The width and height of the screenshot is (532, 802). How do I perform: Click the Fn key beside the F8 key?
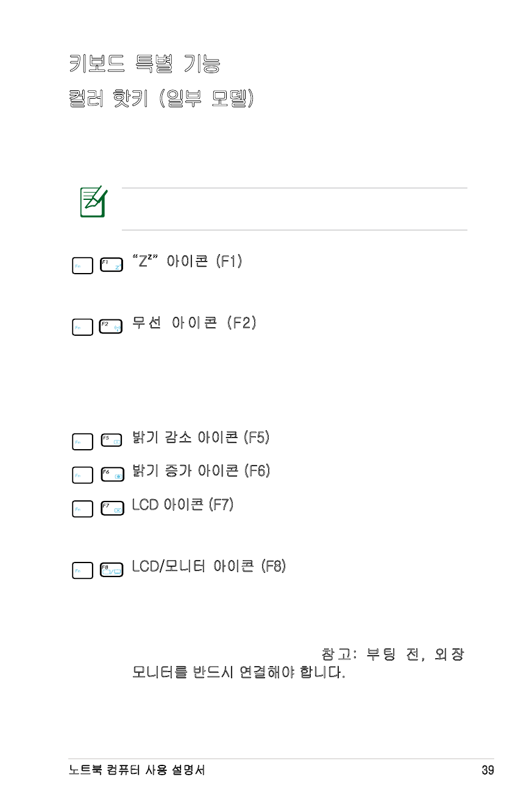click(x=82, y=570)
